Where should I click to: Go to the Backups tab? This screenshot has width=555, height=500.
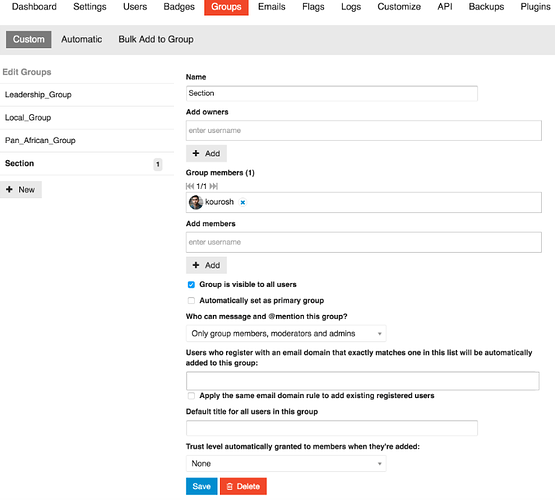(x=486, y=7)
